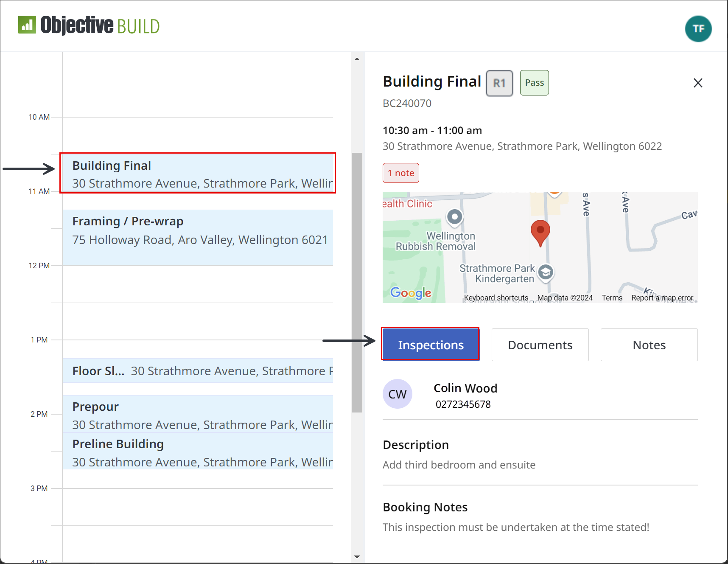Click the Wellington Rubbish Removal map marker
Screen dimensions: 728x564
pyautogui.click(x=454, y=217)
